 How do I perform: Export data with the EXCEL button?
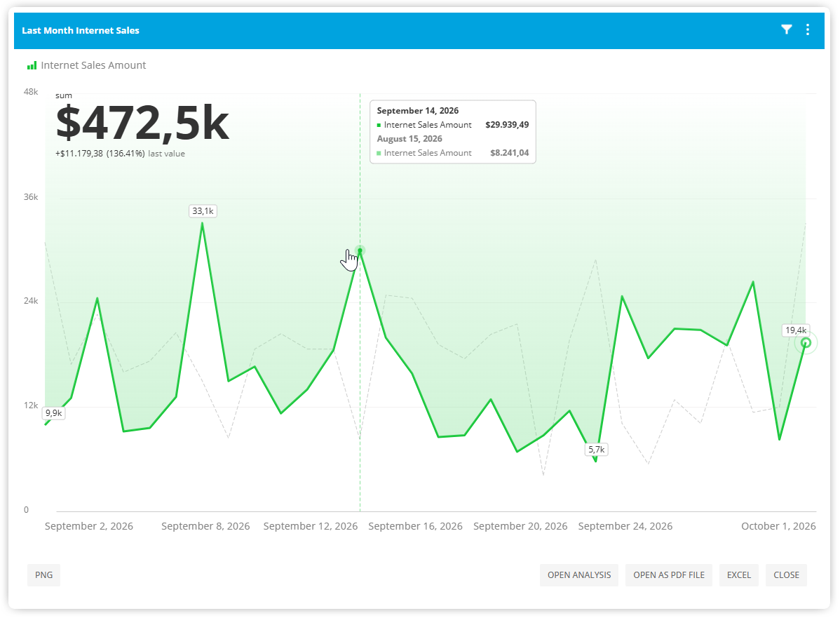pyautogui.click(x=739, y=575)
